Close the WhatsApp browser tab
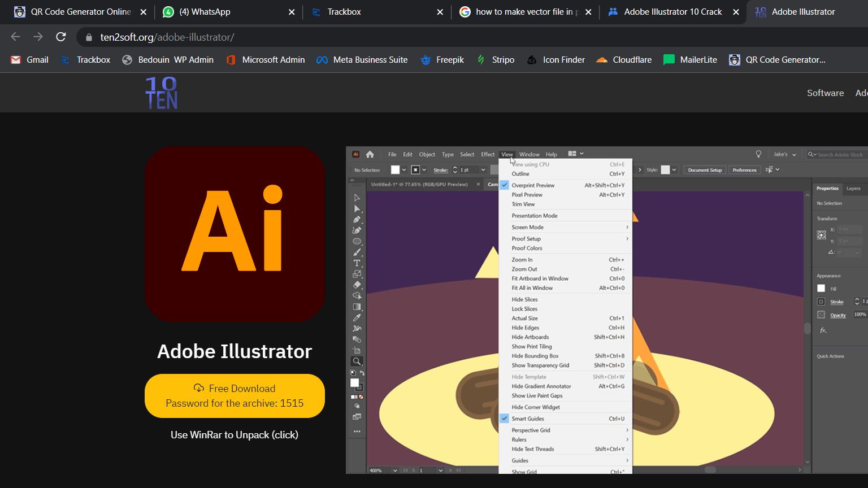Image resolution: width=868 pixels, height=488 pixels. [x=292, y=12]
